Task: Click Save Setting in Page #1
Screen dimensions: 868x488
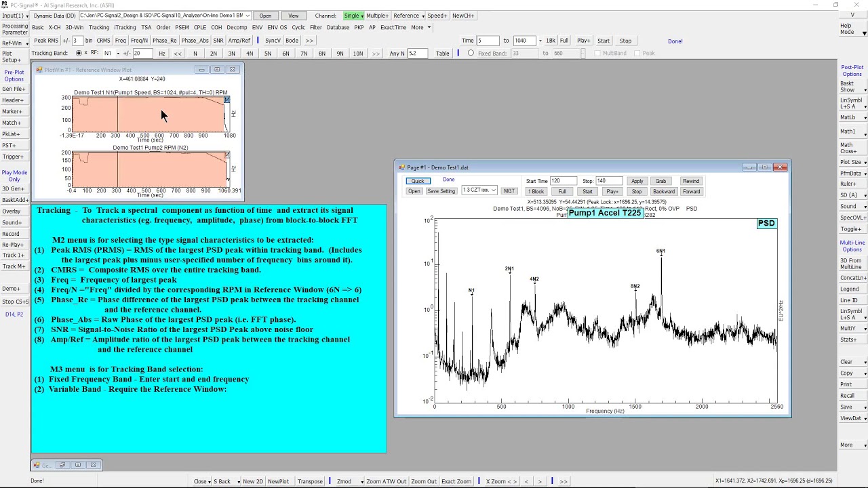Action: point(441,191)
